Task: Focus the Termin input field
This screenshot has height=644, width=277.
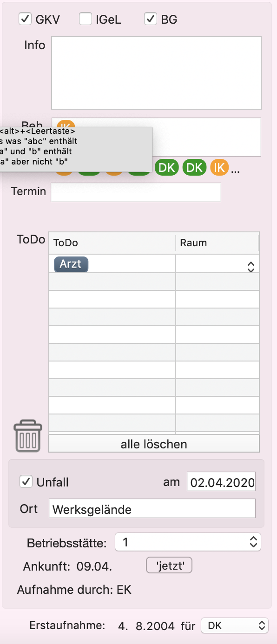Action: pos(136,192)
